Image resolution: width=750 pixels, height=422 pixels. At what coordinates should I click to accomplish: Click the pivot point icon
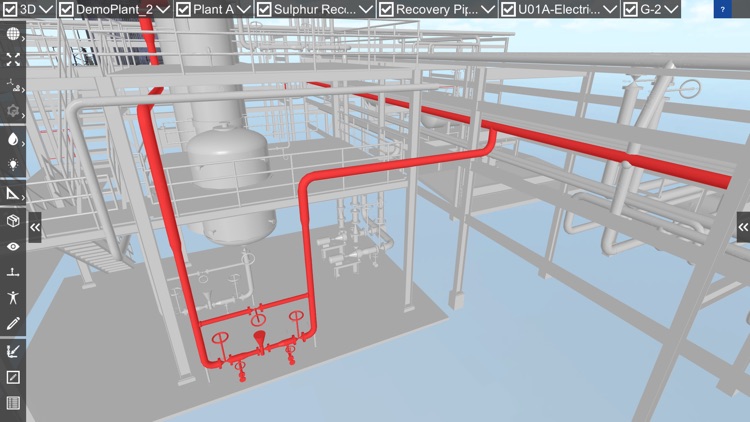click(x=13, y=272)
